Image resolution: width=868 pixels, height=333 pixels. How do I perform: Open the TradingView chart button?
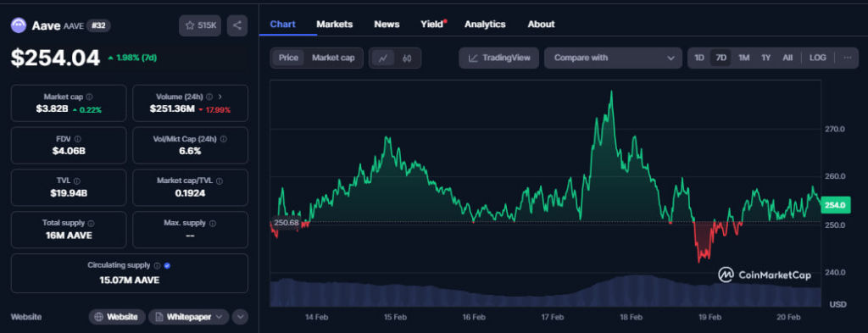coord(498,58)
